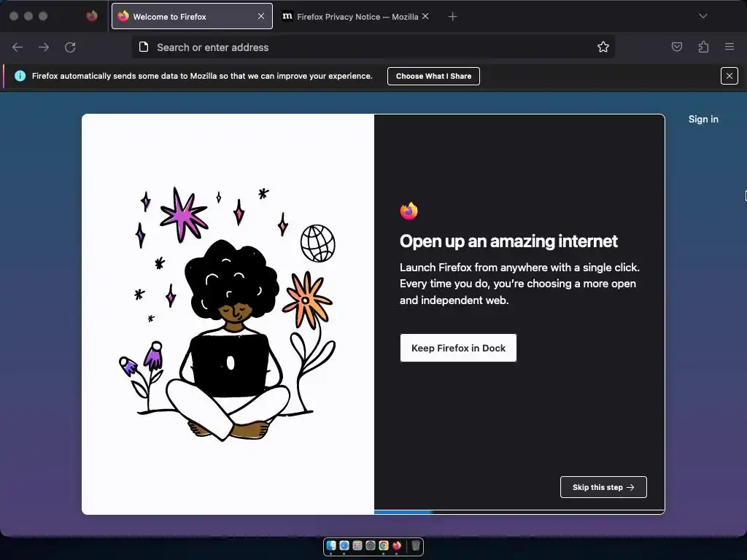
Task: Click Choose What I Share button
Action: coord(433,76)
